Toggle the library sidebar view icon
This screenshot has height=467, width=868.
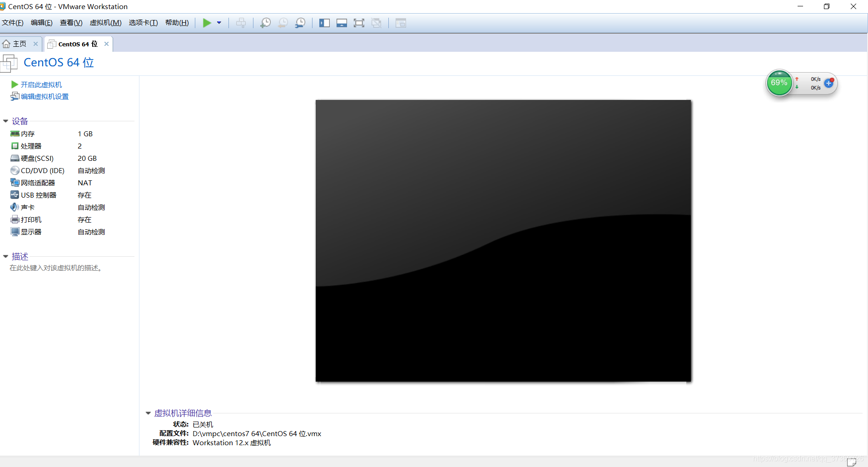[x=324, y=23]
